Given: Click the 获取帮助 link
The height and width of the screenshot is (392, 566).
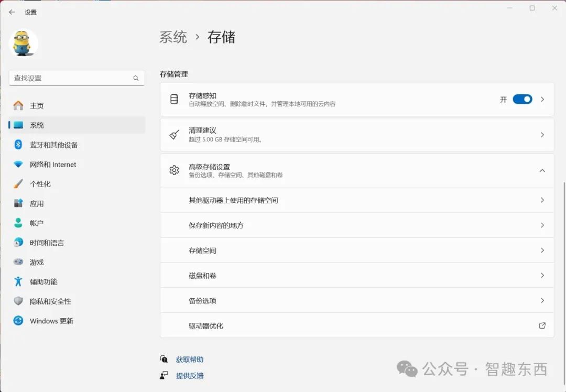Looking at the screenshot, I should 189,360.
